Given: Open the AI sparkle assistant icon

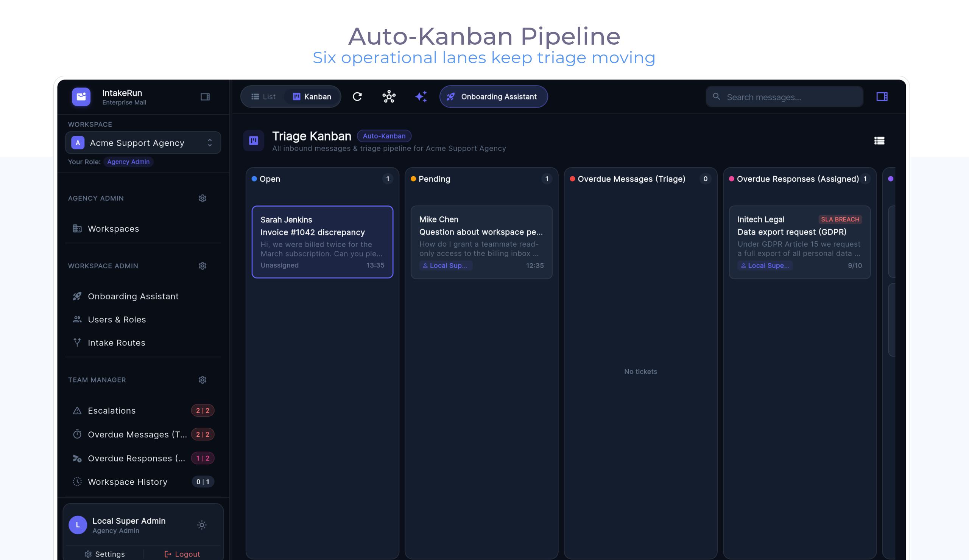Looking at the screenshot, I should tap(421, 96).
